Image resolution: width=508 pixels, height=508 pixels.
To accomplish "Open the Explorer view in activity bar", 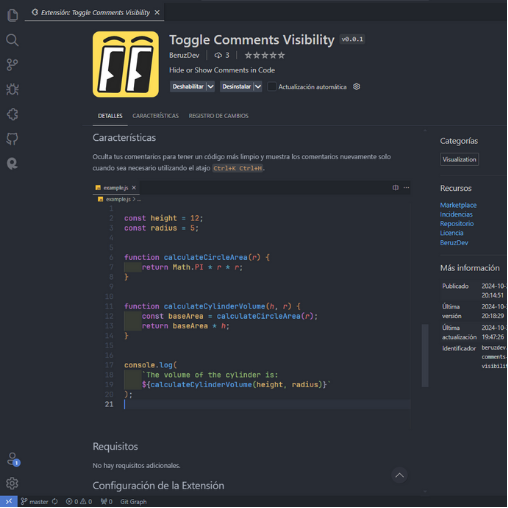I will tap(12, 15).
